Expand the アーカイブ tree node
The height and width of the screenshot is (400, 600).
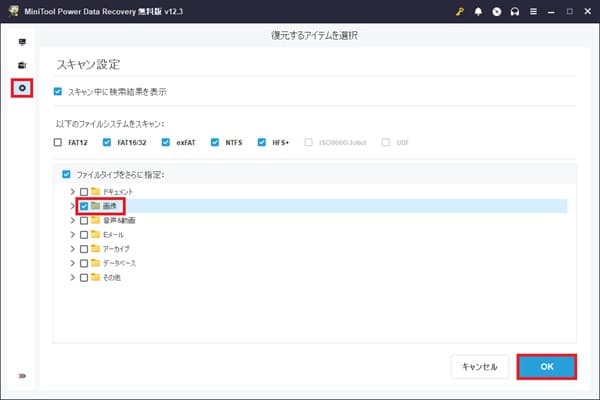[72, 249]
